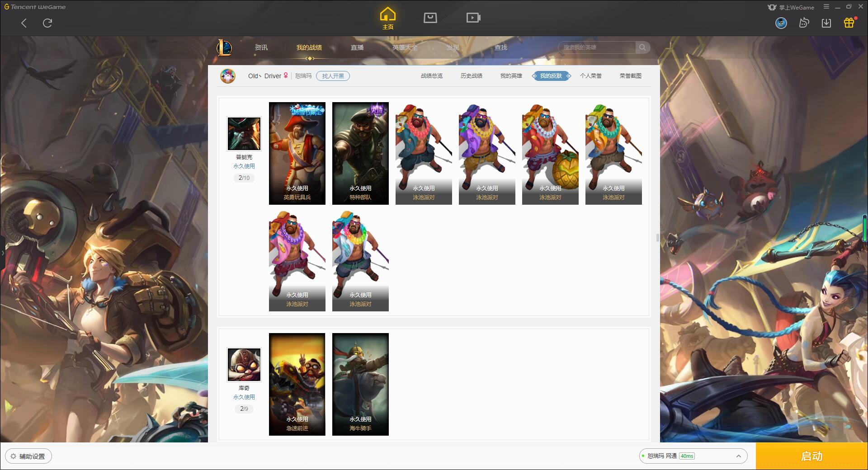Select the 我的皮肤 tab
868x470 pixels.
tap(551, 76)
